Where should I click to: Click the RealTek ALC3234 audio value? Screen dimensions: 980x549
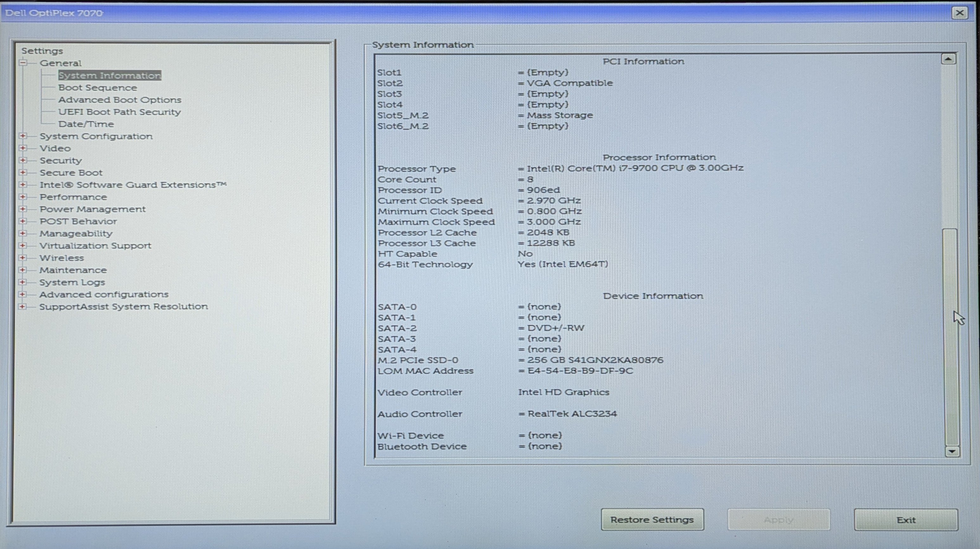tap(572, 414)
